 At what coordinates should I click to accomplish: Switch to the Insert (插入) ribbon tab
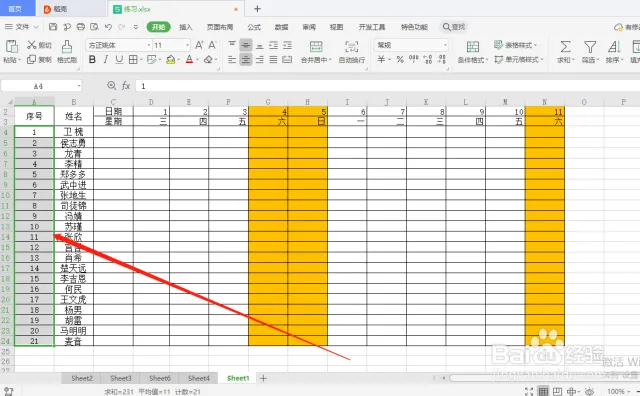[x=186, y=27]
